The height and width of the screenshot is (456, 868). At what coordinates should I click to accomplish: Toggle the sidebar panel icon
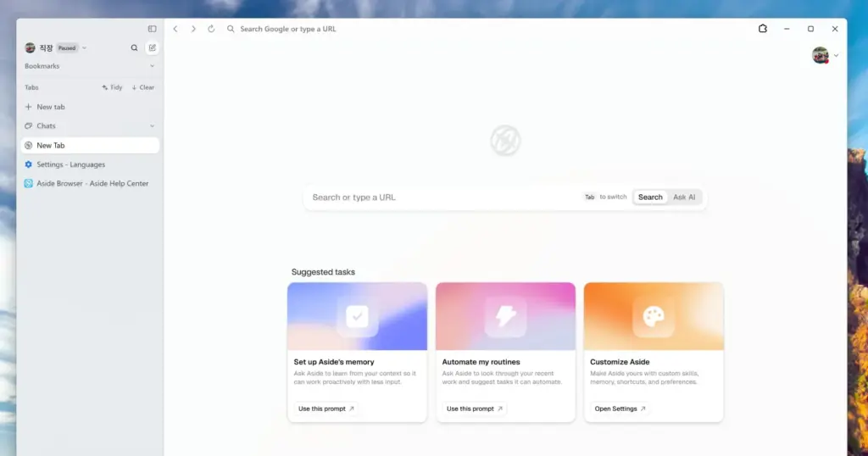click(152, 29)
